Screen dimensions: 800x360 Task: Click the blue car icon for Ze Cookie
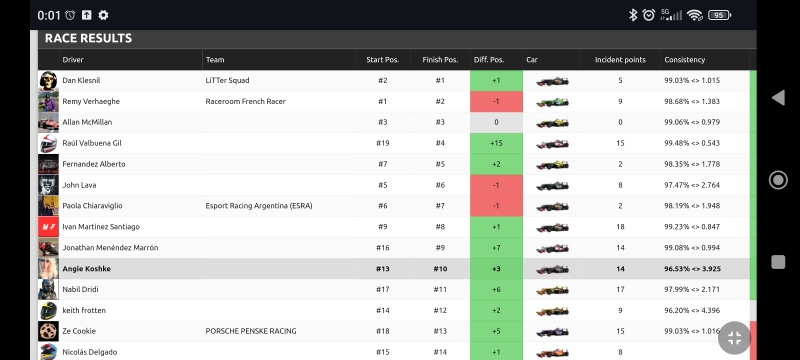coord(552,332)
